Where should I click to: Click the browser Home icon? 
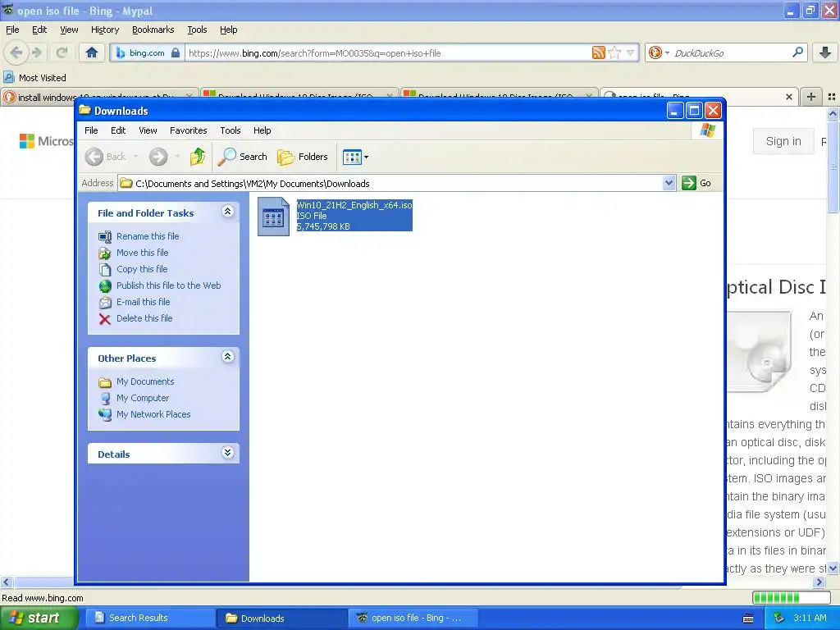pos(92,52)
